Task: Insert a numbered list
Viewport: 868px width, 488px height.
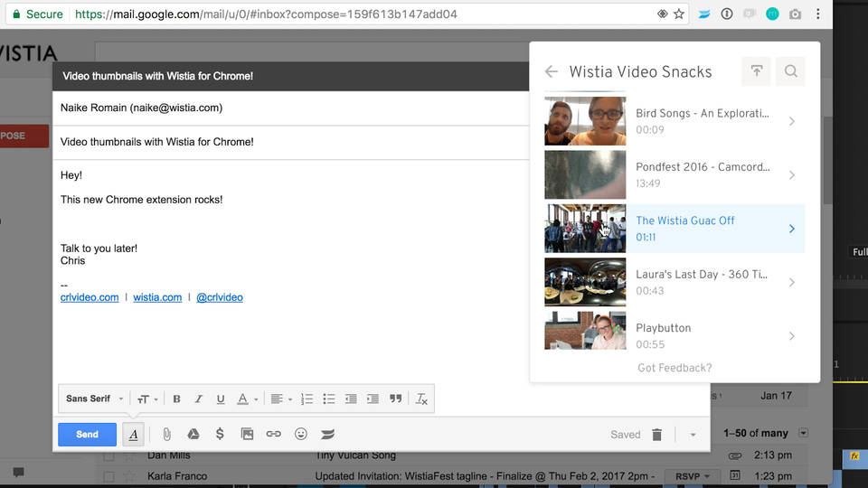Action: 307,399
